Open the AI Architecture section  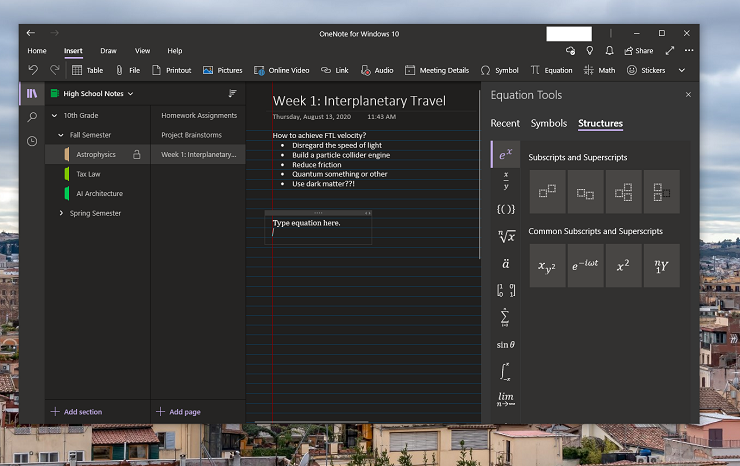[x=98, y=194]
